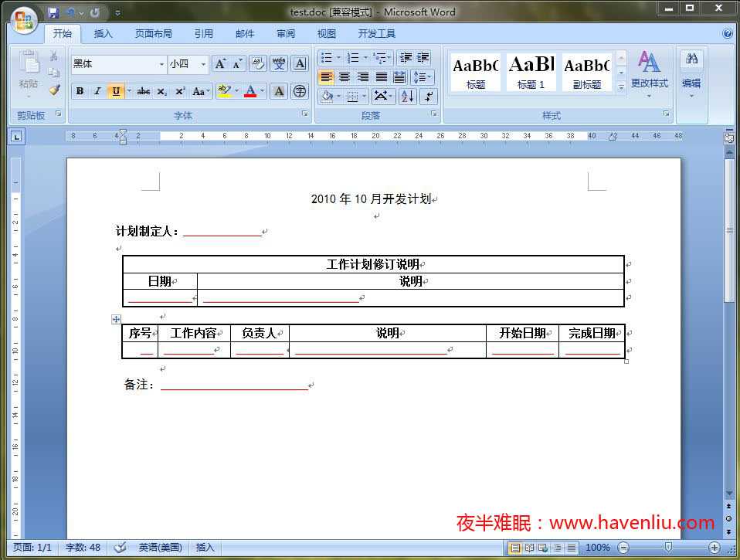Open the 引用 tab

(203, 33)
